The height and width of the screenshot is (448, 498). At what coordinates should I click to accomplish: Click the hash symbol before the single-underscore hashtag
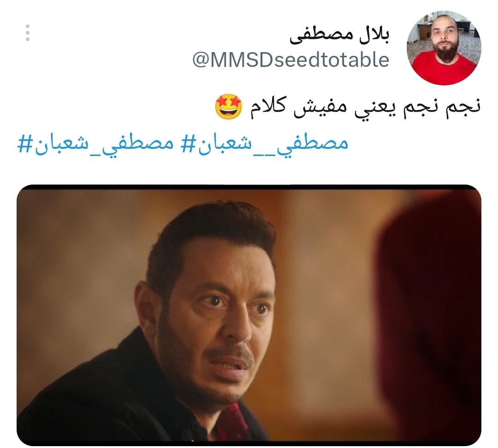point(25,143)
